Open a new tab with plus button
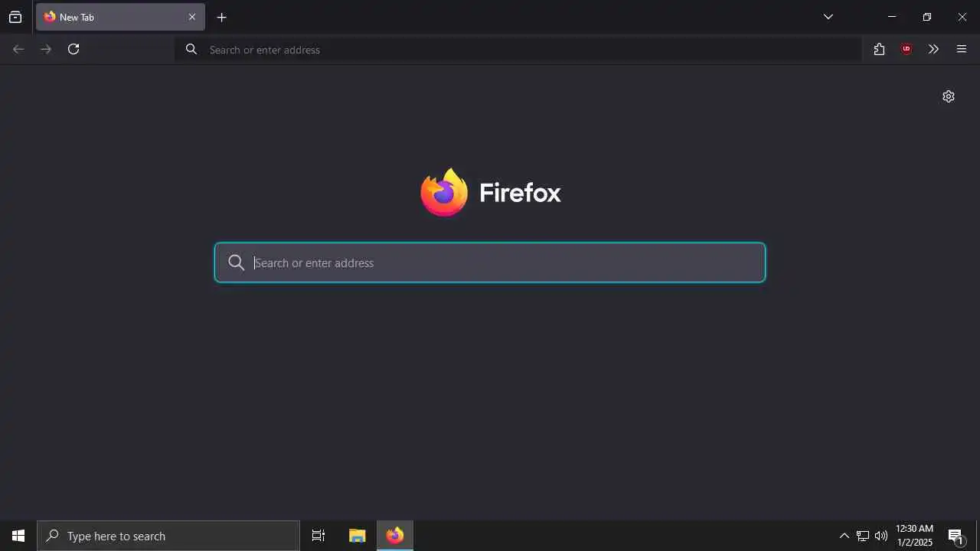The image size is (980, 551). (221, 17)
